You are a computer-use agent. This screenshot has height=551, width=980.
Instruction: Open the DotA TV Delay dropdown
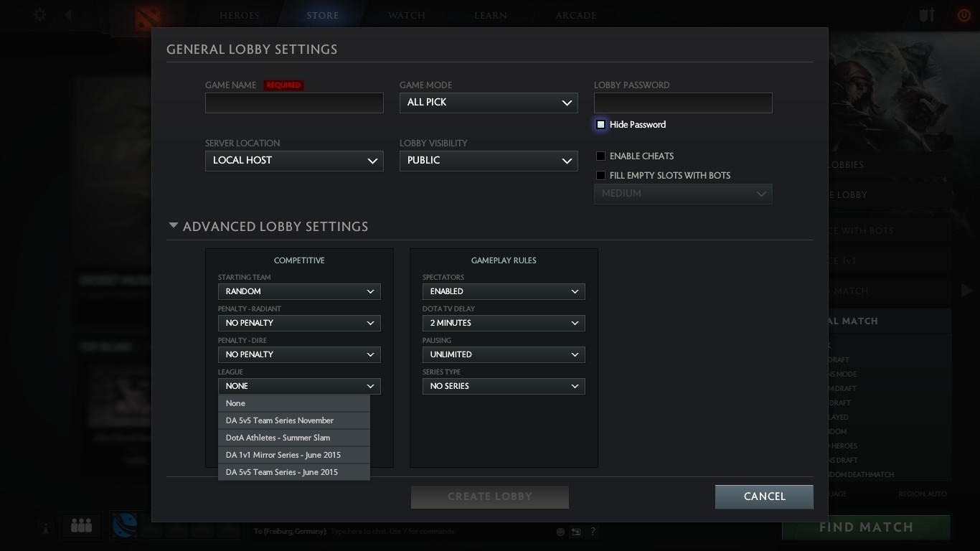pyautogui.click(x=503, y=323)
